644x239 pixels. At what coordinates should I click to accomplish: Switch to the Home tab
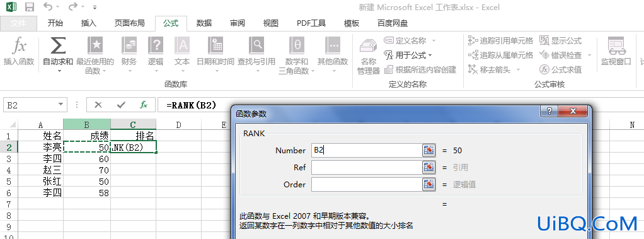(x=55, y=23)
